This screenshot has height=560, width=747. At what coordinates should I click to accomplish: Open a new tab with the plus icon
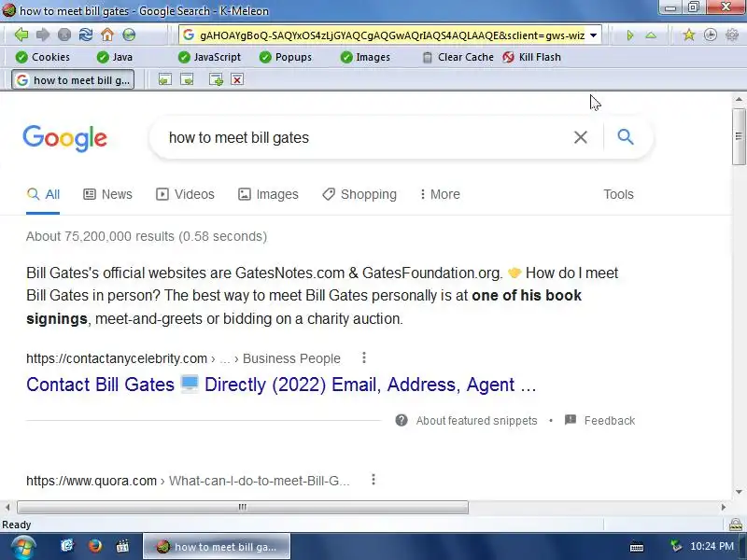216,79
